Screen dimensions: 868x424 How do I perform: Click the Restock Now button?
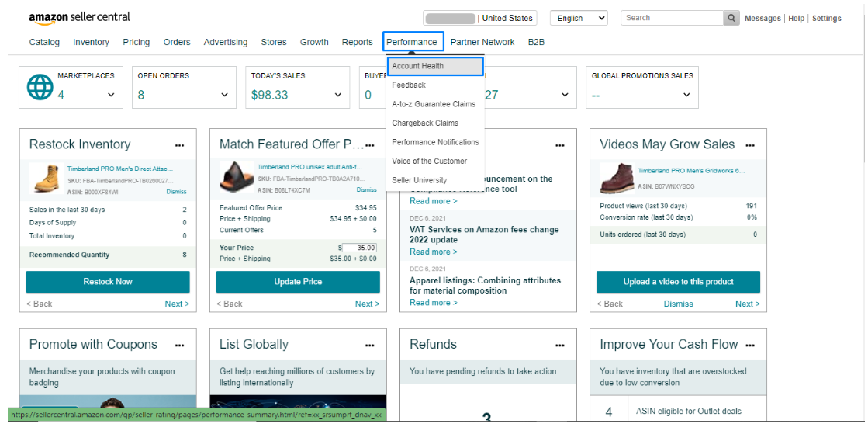pos(108,282)
